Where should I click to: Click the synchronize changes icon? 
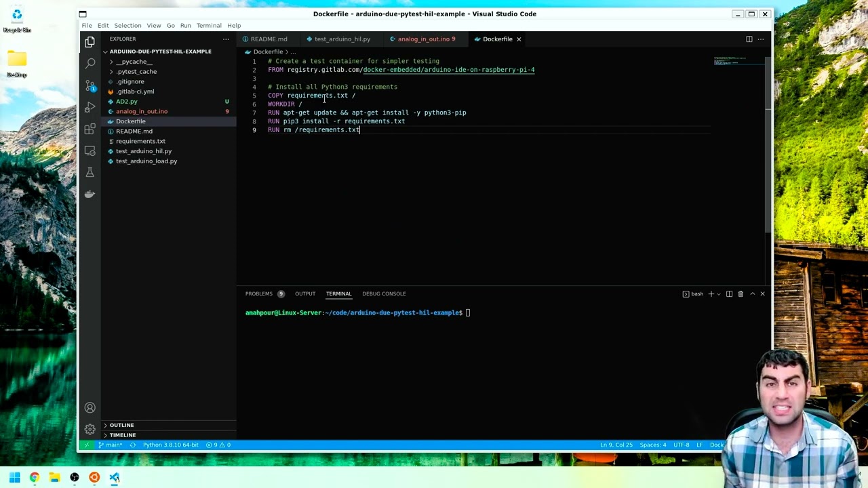(133, 445)
